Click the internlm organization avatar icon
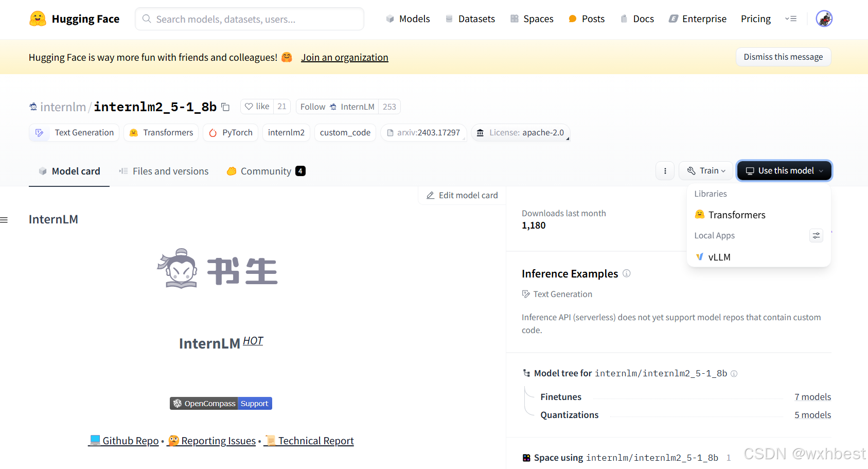The width and height of the screenshot is (868, 469). click(33, 107)
